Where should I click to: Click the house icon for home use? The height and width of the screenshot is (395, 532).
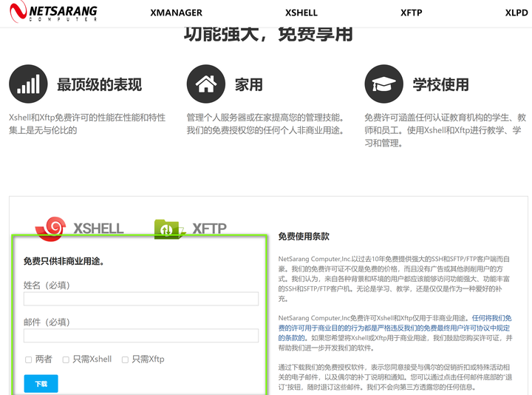coord(206,84)
